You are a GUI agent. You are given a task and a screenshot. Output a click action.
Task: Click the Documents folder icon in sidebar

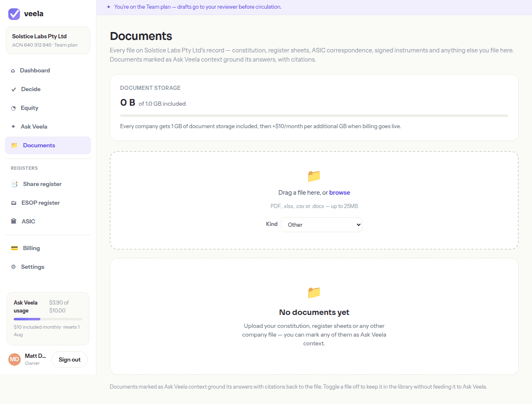tap(15, 146)
